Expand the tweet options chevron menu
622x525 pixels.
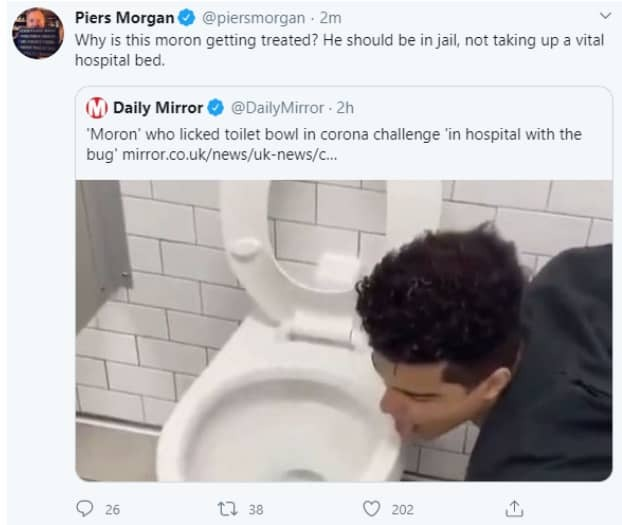pyautogui.click(x=604, y=17)
